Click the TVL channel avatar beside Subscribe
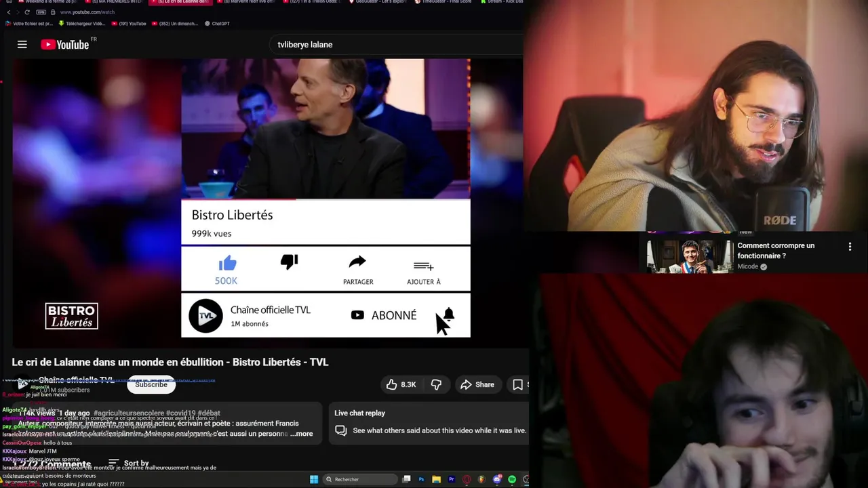The width and height of the screenshot is (868, 488). click(x=22, y=384)
